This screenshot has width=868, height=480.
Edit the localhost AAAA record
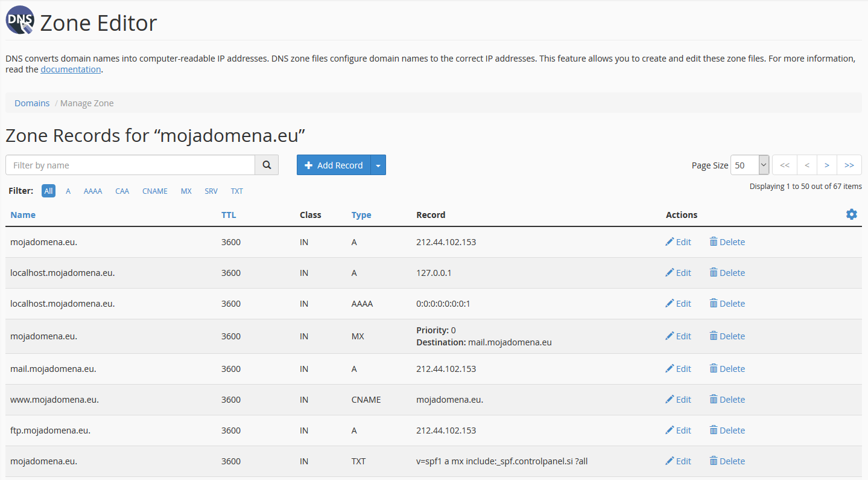(678, 304)
